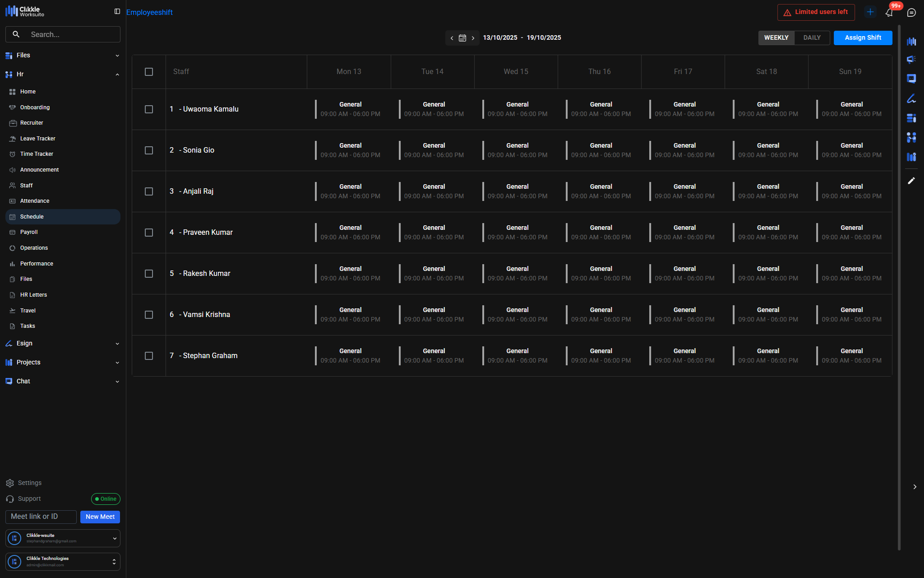Select Uwaoma Kamalu's row checkbox
The image size is (924, 578).
click(x=149, y=109)
